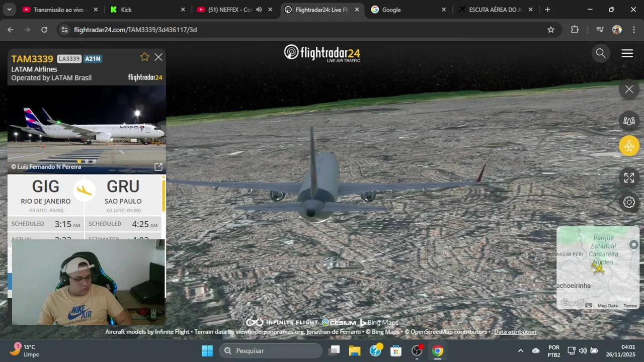644x362 pixels.
Task: Click the LATAM aircraft photo
Action: (x=87, y=129)
